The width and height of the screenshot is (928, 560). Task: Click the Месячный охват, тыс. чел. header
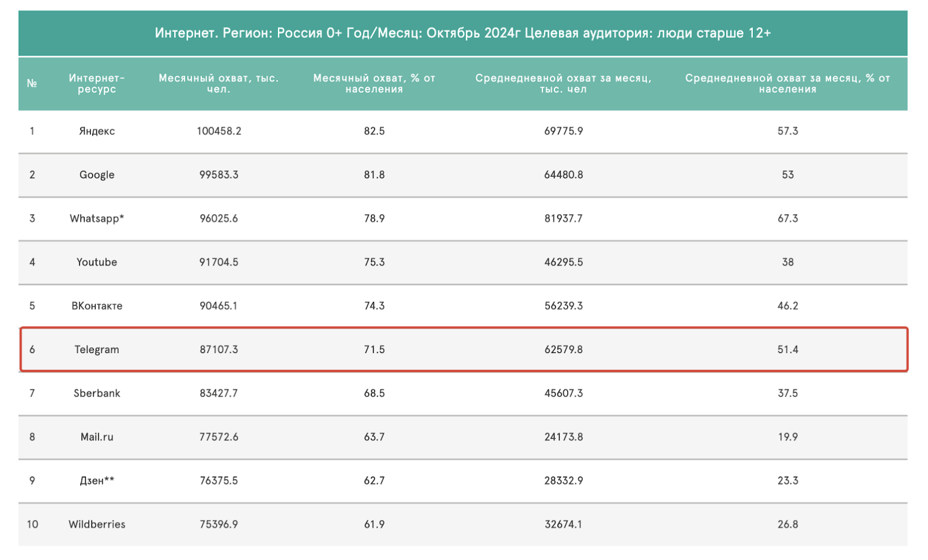click(x=219, y=83)
